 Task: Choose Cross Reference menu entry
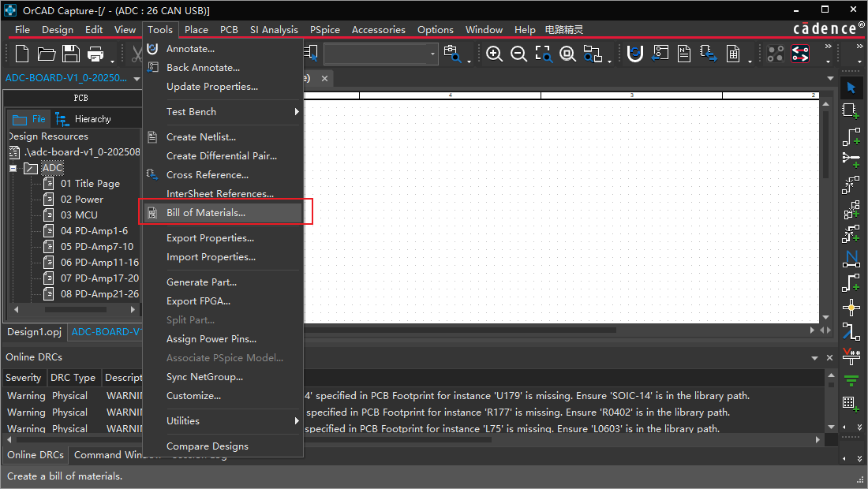208,175
